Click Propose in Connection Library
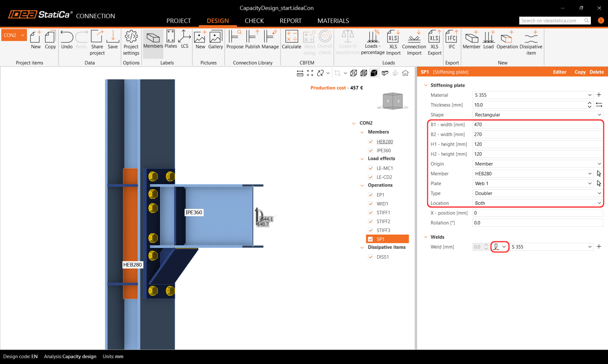The height and width of the screenshot is (364, 608). coord(235,40)
